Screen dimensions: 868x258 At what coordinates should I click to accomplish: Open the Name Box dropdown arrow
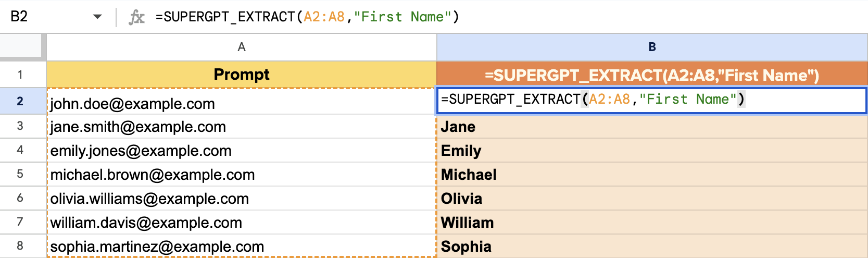click(97, 17)
